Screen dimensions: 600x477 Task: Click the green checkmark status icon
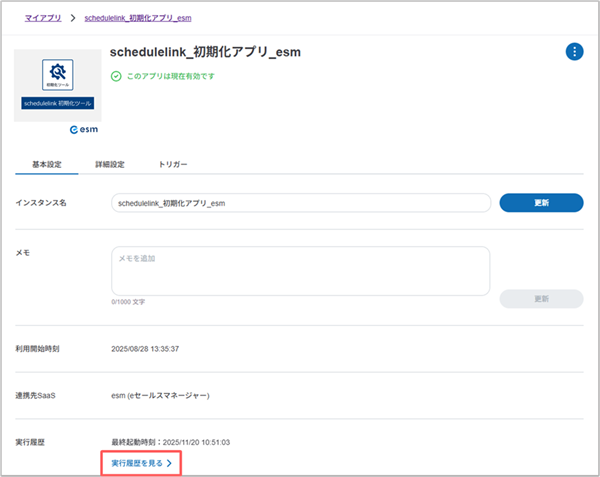point(116,76)
